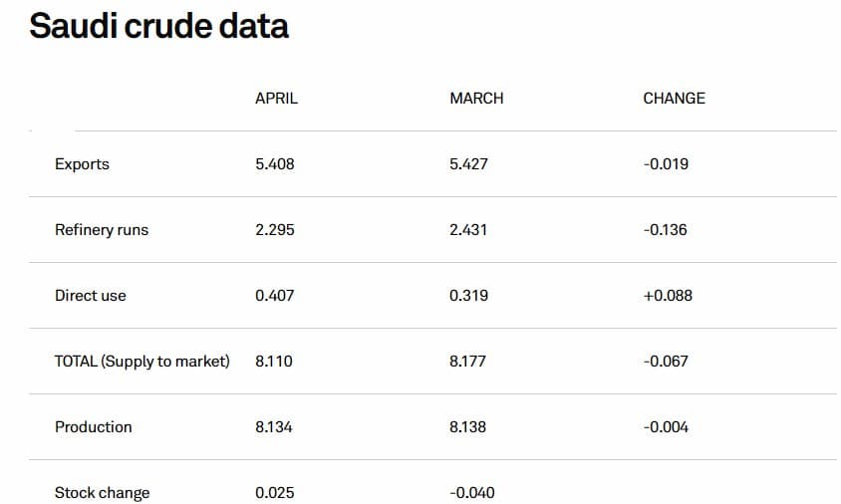Select March total supply value 8.177

pos(467,362)
